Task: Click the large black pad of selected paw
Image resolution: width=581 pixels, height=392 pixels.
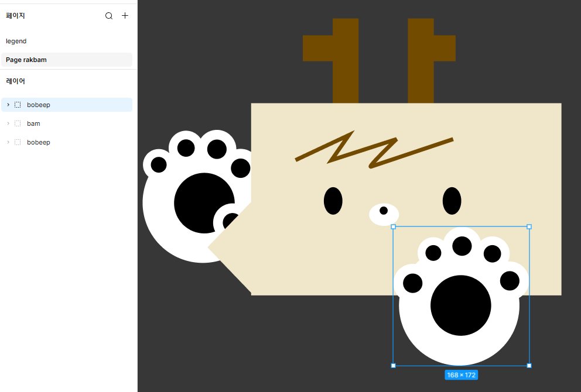Action: tap(460, 305)
